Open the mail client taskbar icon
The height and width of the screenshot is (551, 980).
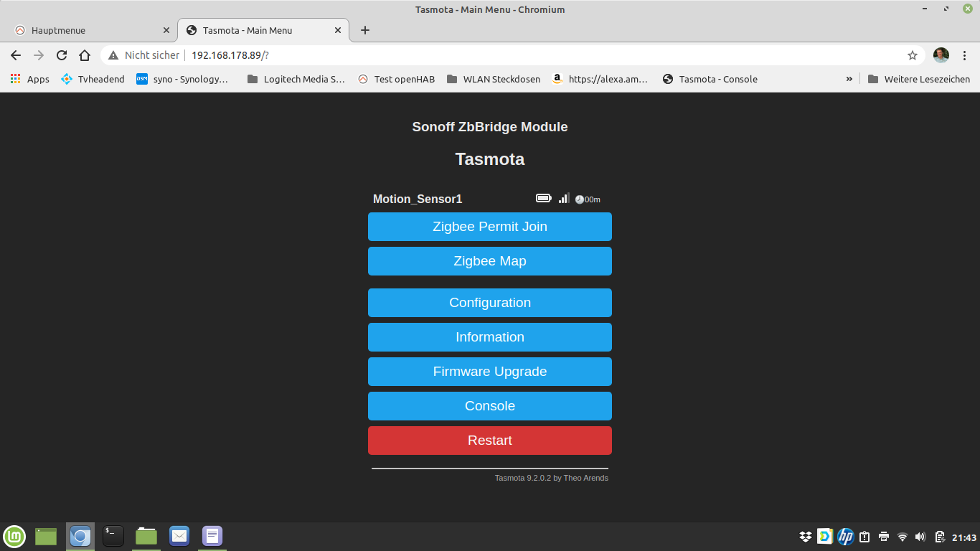pos(179,536)
